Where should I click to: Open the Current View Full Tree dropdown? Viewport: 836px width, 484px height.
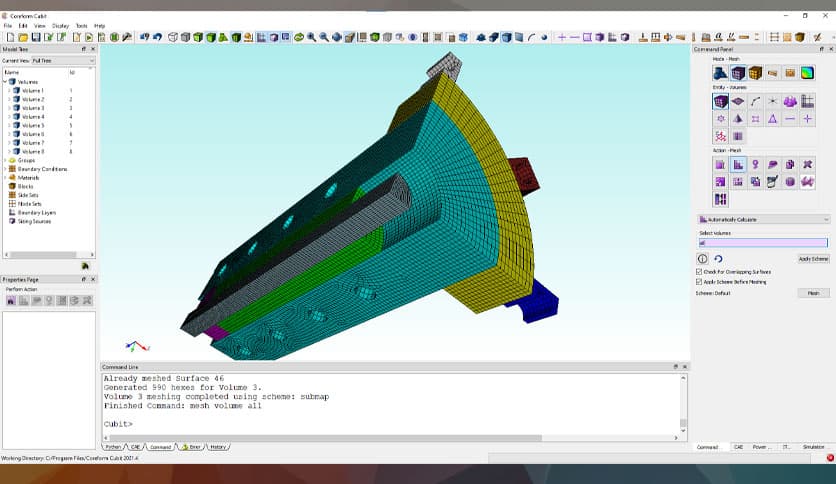[x=62, y=61]
